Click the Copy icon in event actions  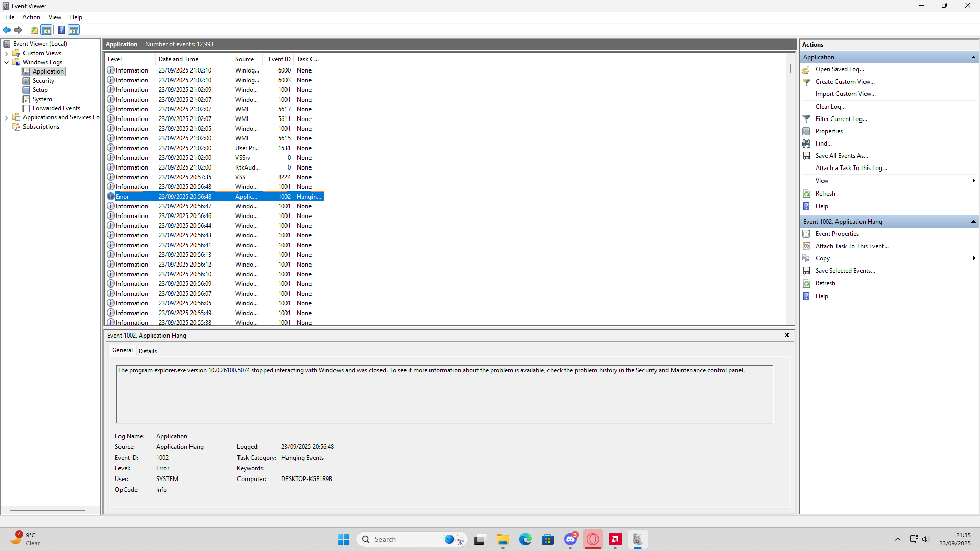806,258
